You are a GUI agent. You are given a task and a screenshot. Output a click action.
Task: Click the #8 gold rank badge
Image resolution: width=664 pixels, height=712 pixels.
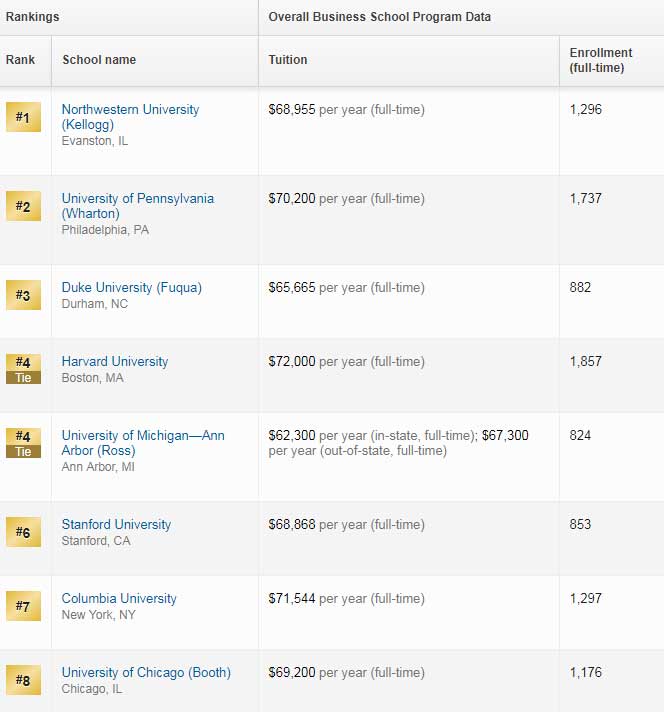(x=23, y=681)
